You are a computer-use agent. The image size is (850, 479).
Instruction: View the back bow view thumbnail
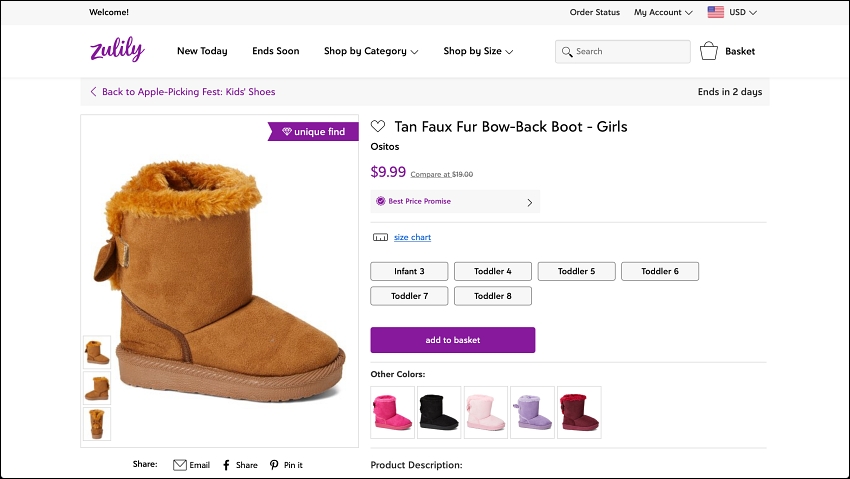pos(97,424)
